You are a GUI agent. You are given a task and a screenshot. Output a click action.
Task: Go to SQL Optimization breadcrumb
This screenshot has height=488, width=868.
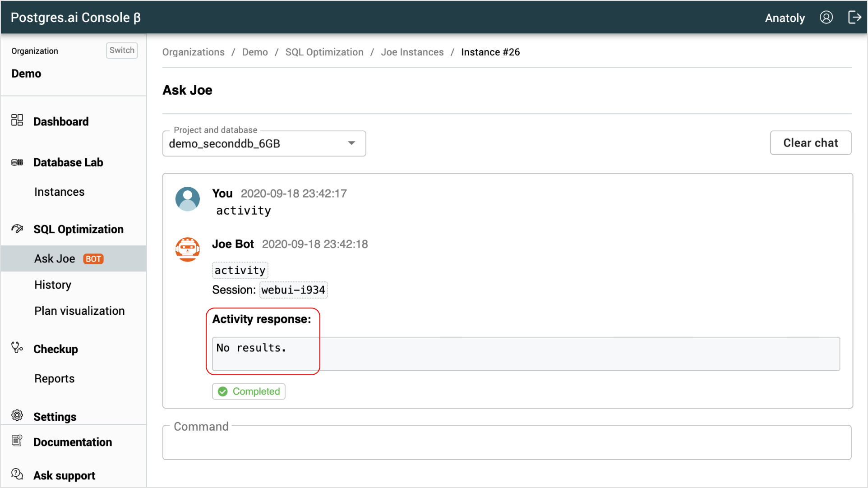pos(324,52)
